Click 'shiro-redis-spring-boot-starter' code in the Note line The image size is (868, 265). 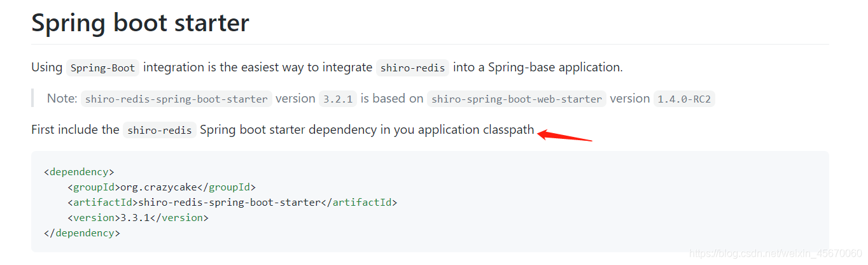click(x=176, y=99)
